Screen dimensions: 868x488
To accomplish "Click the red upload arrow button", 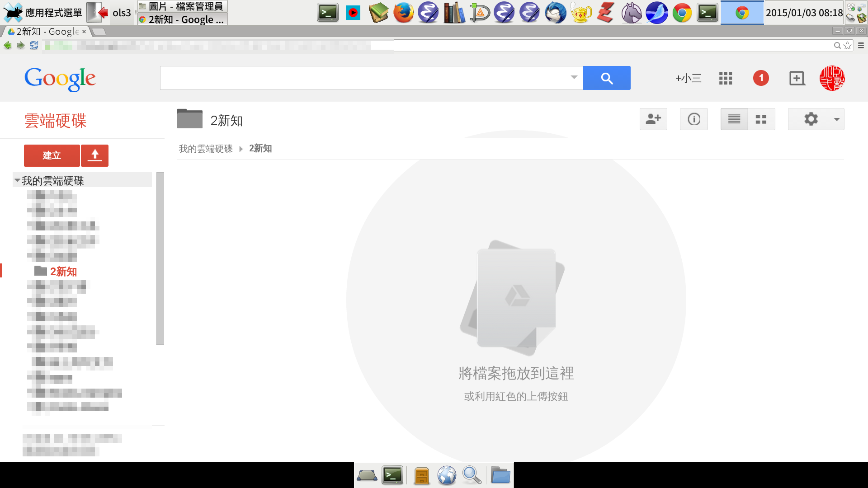I will pyautogui.click(x=94, y=155).
